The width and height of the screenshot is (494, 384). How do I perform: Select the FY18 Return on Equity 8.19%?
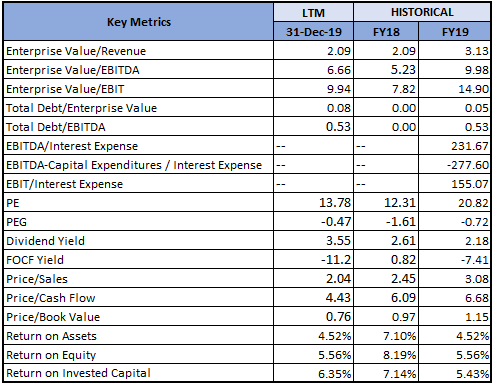pyautogui.click(x=399, y=355)
